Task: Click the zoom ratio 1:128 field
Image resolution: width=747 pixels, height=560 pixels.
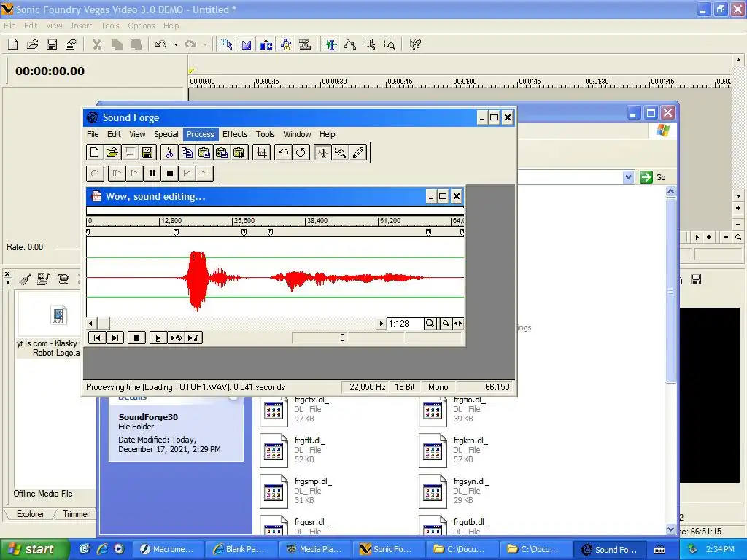Action: point(404,323)
